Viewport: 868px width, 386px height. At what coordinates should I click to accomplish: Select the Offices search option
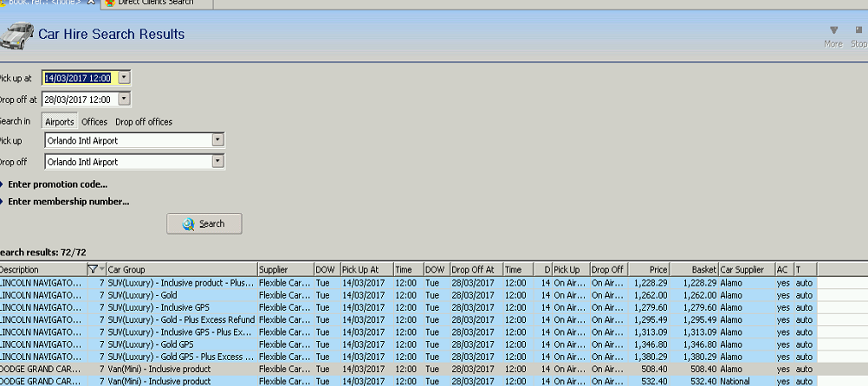coord(94,122)
